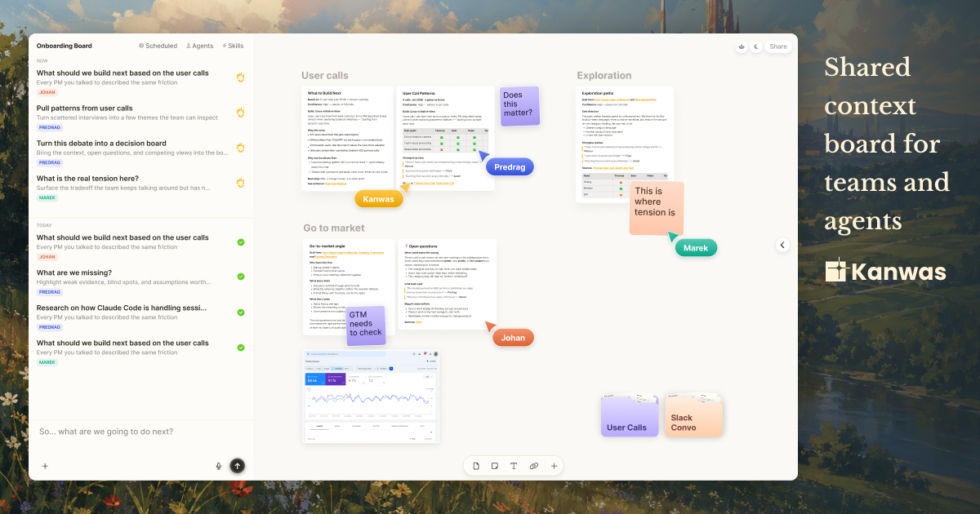
Task: Add a document node from the bottom toolbar
Action: (x=476, y=466)
